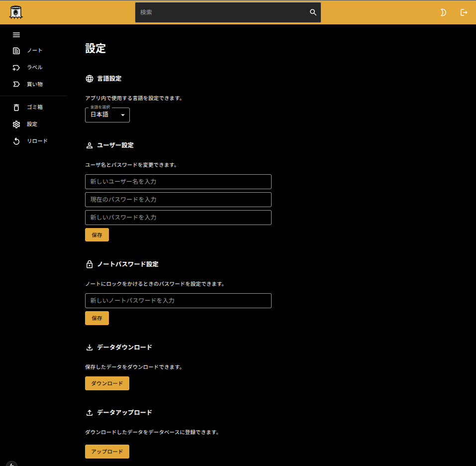Open ノート from the sidebar
Screen dimensions: 476x466
[34, 51]
